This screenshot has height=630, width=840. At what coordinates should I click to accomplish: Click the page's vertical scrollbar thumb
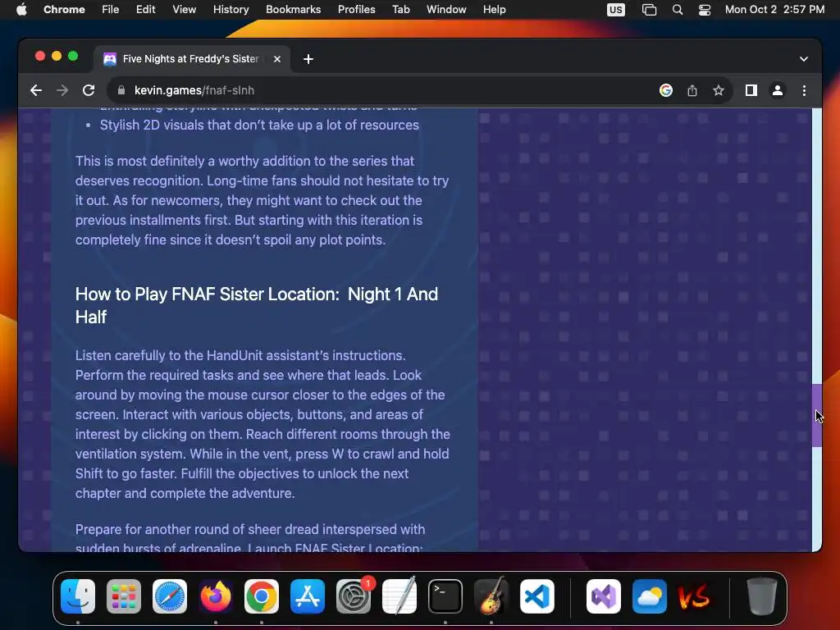pos(817,416)
